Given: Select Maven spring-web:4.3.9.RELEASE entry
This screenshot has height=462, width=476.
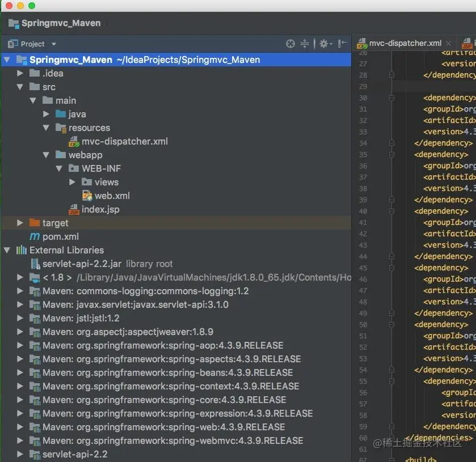Looking at the screenshot, I should pyautogui.click(x=163, y=427).
